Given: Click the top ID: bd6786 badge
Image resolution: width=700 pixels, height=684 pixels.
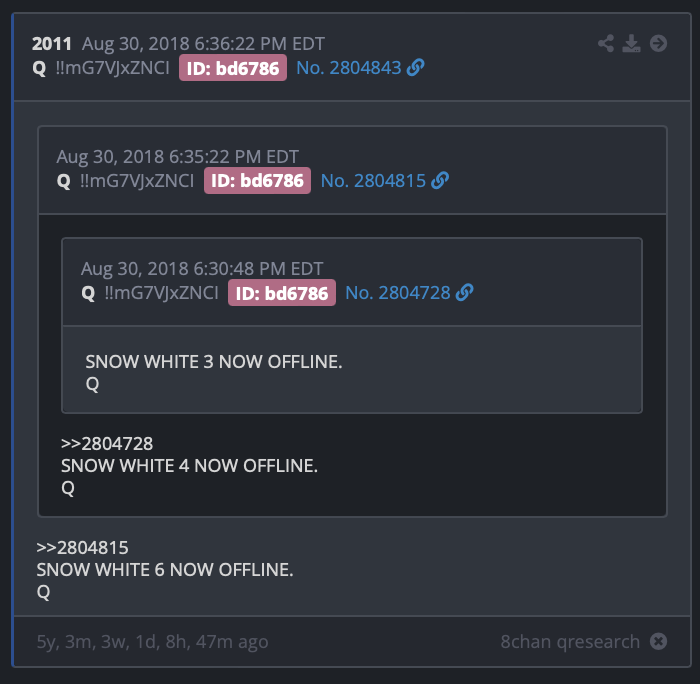Looking at the screenshot, I should pyautogui.click(x=233, y=68).
